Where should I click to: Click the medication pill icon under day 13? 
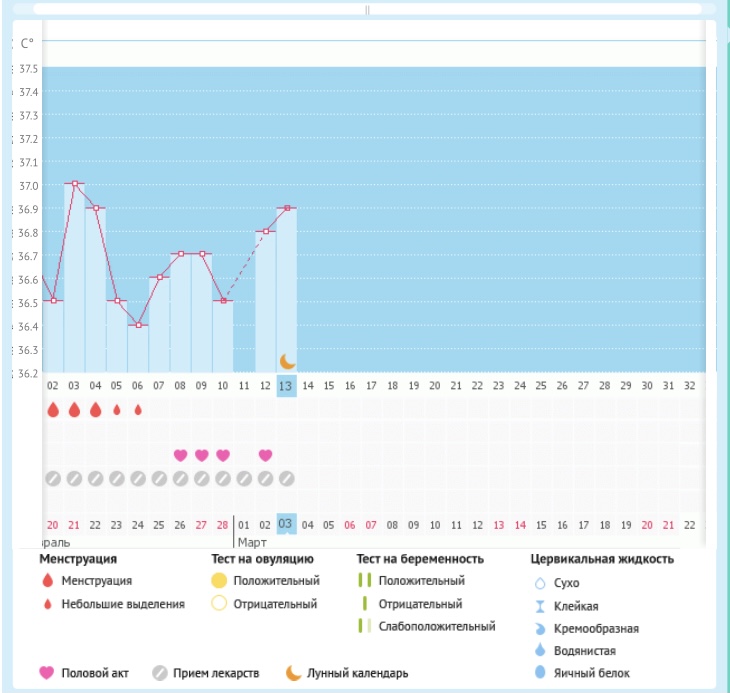coord(287,479)
